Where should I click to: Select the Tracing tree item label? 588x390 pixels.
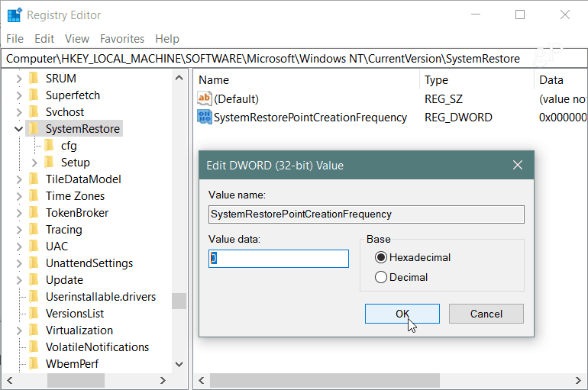pos(63,229)
